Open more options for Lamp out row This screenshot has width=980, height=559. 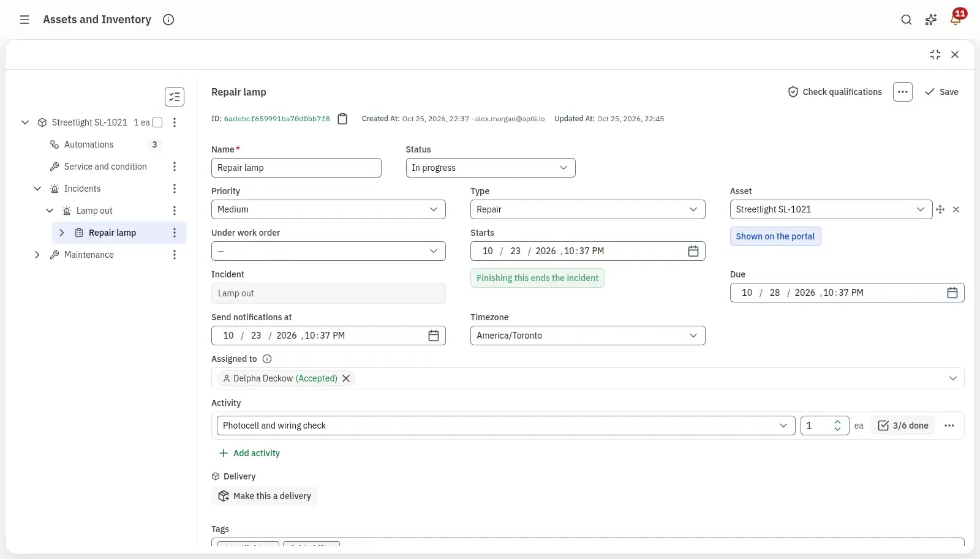pos(175,211)
